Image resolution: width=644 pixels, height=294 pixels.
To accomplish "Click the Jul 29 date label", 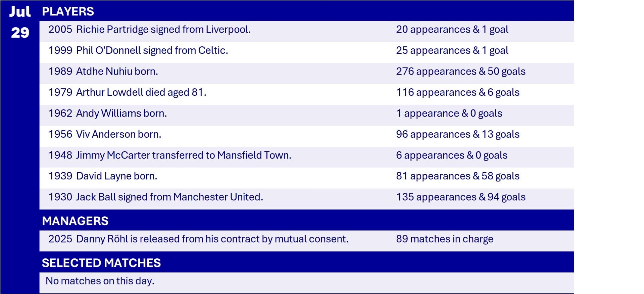I will click(20, 22).
